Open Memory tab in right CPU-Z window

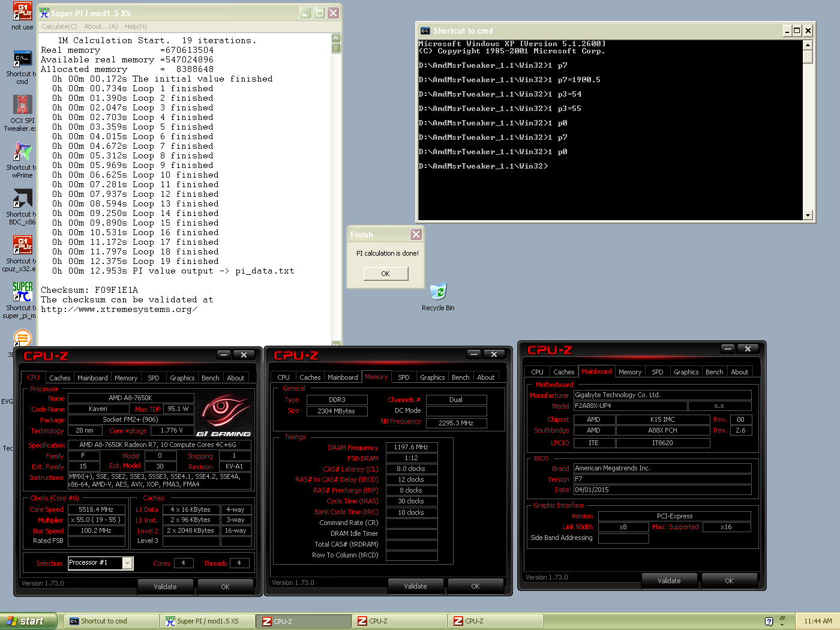pos(630,372)
